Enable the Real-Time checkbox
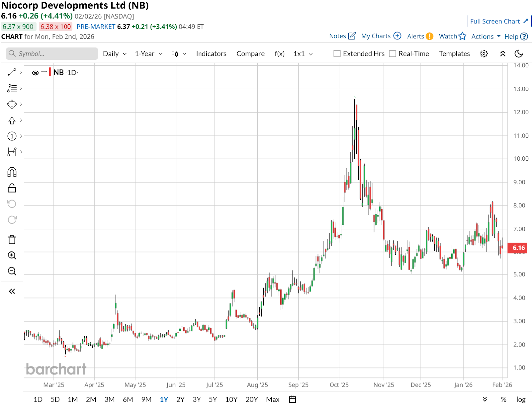The width and height of the screenshot is (532, 409). click(x=393, y=54)
